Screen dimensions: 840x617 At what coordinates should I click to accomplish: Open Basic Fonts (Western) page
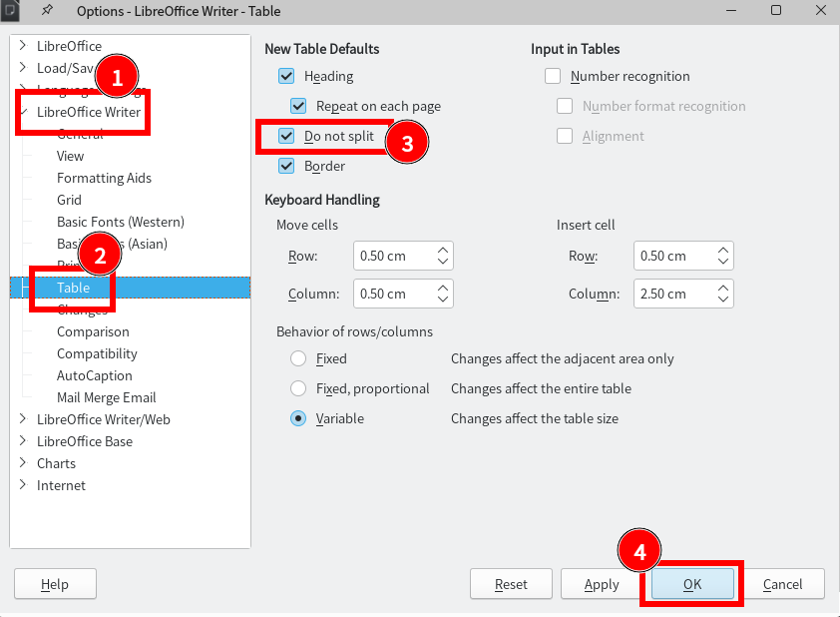[x=121, y=222]
